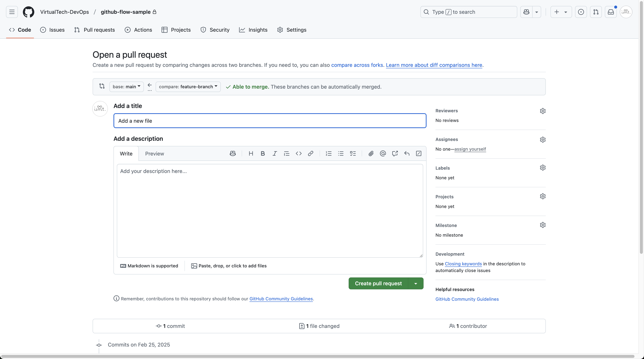Click the 1 contributor summary

coord(468,326)
